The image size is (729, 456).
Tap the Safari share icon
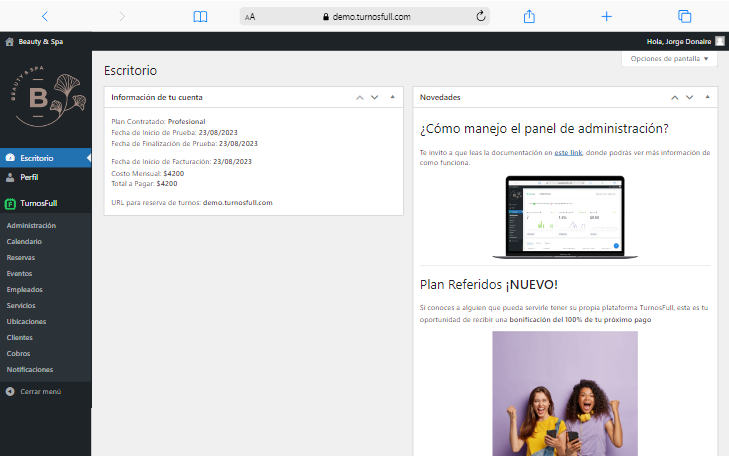(530, 16)
